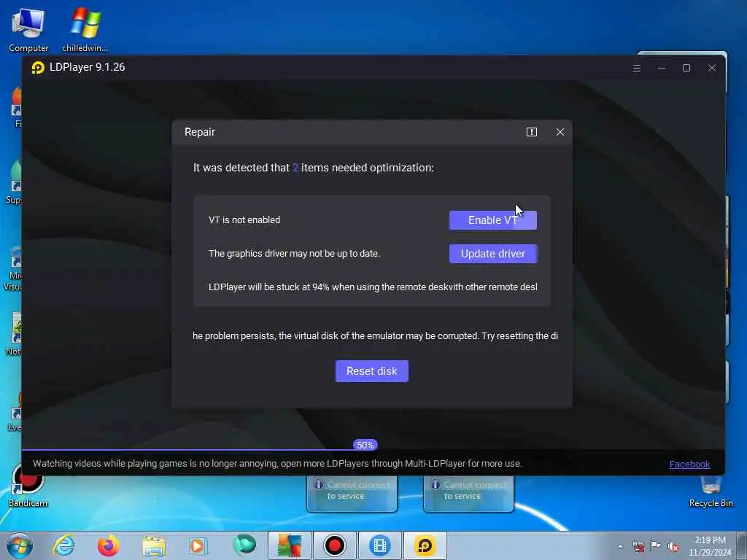Open the Bandicam desktop shortcut

28,486
